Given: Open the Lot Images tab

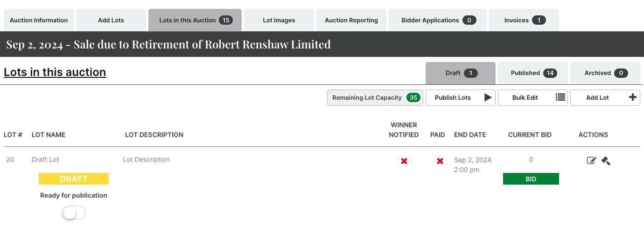Looking at the screenshot, I should [x=279, y=21].
